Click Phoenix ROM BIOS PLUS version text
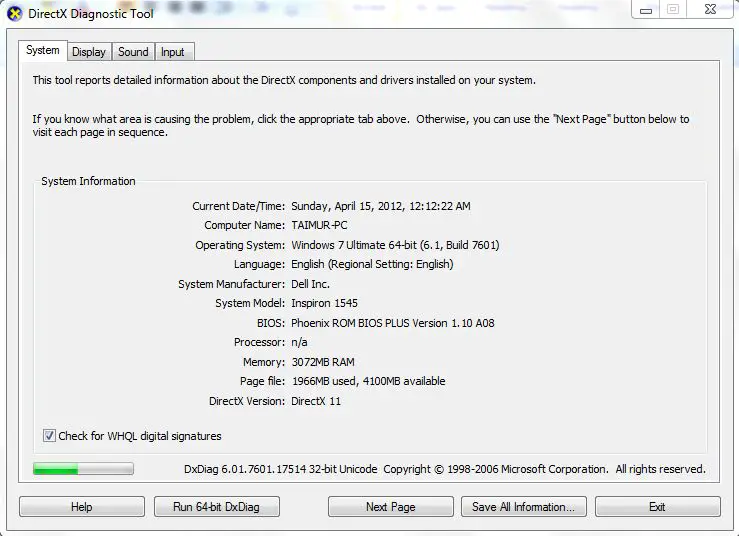The image size is (739, 536). [393, 323]
